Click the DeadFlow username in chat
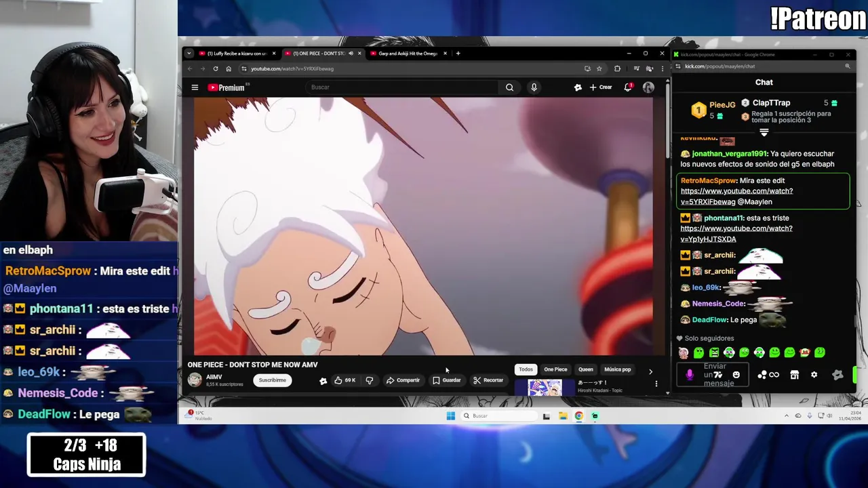 coord(709,320)
